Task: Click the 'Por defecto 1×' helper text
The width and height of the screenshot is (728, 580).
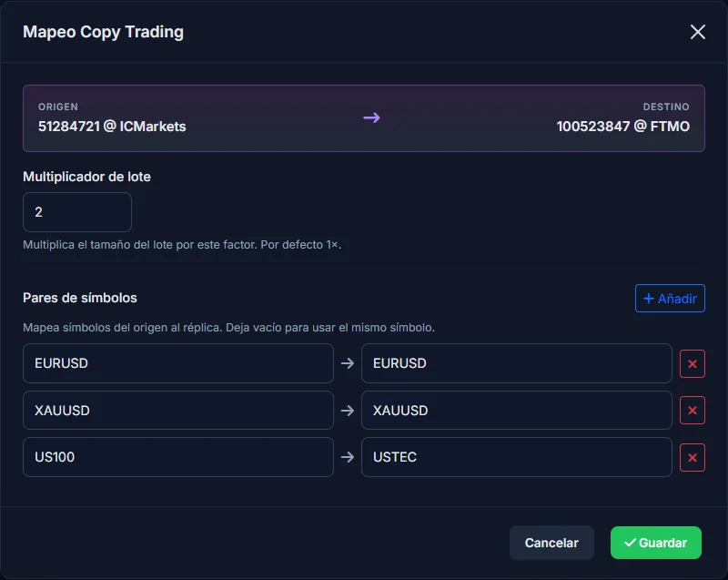Action: pos(301,245)
